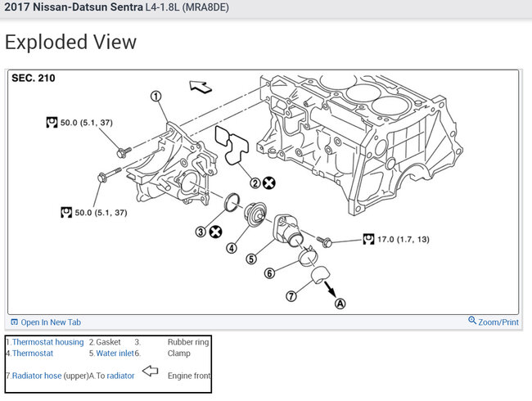Click the magnifier icon beside Zoom/Print

click(x=472, y=320)
